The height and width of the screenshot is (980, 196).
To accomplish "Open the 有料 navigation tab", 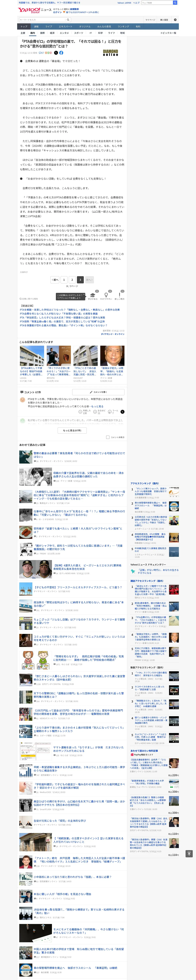I will 138,27.
